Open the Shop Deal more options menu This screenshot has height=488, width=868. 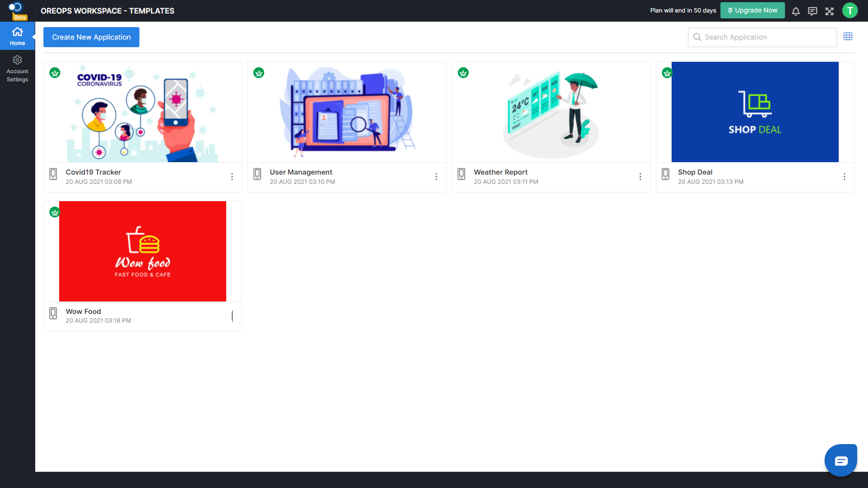coord(844,177)
